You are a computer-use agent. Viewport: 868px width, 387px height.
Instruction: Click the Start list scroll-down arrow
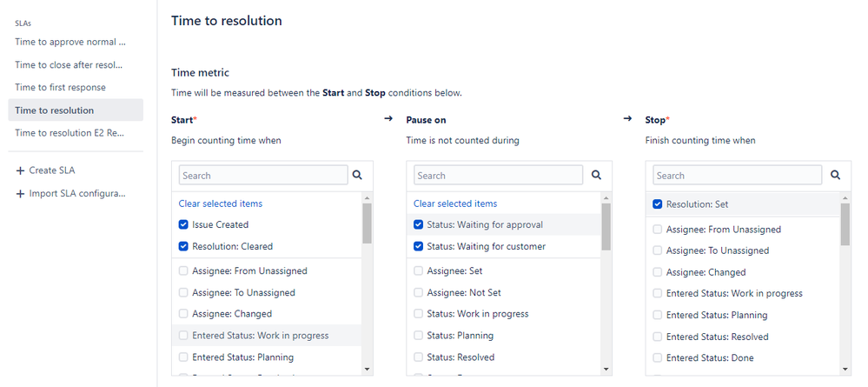tap(367, 369)
